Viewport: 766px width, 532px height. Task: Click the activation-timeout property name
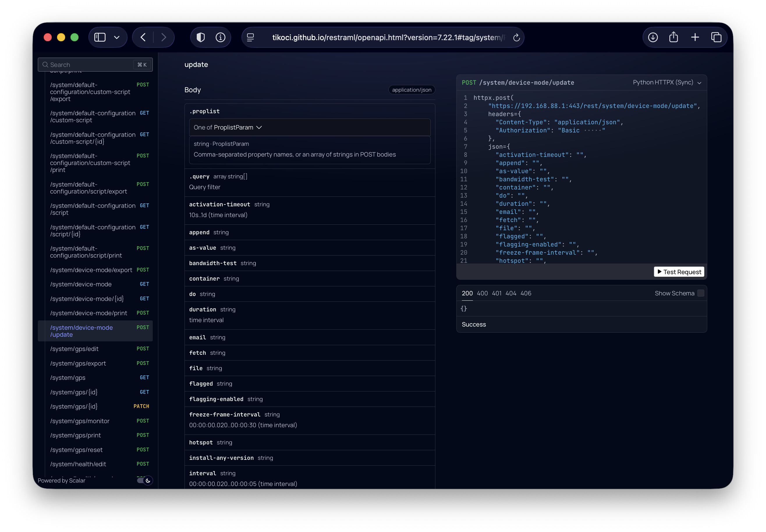[x=219, y=204]
